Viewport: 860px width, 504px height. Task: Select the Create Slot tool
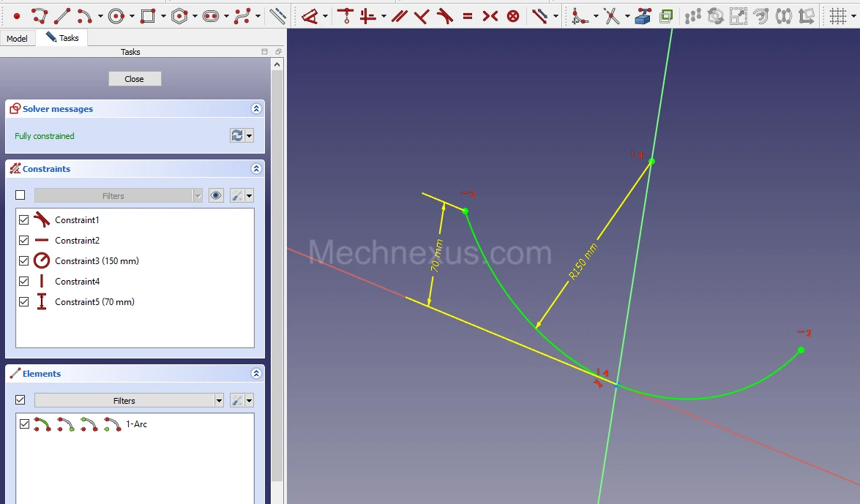(x=211, y=16)
